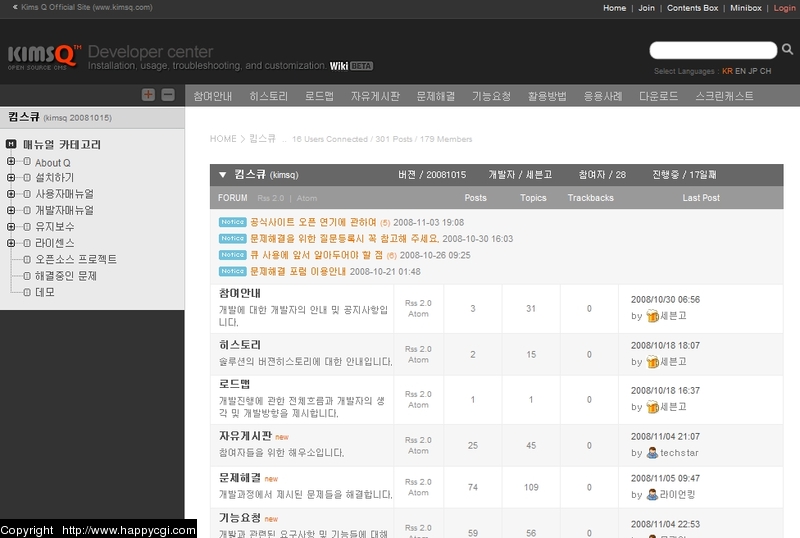Viewport: 800px width, 538px height.
Task: Open notice 큐 사용에 앞서 알아두어야 할 점
Action: tap(316, 255)
